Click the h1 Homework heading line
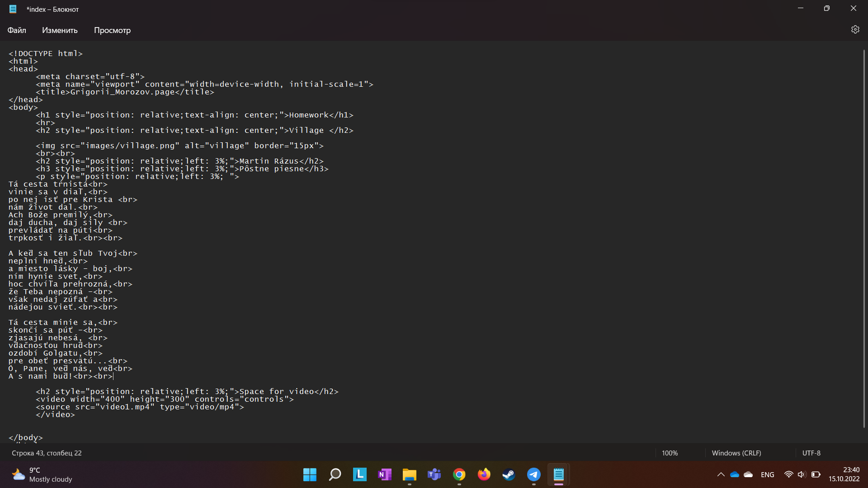Viewport: 868px width, 488px height. [195, 115]
